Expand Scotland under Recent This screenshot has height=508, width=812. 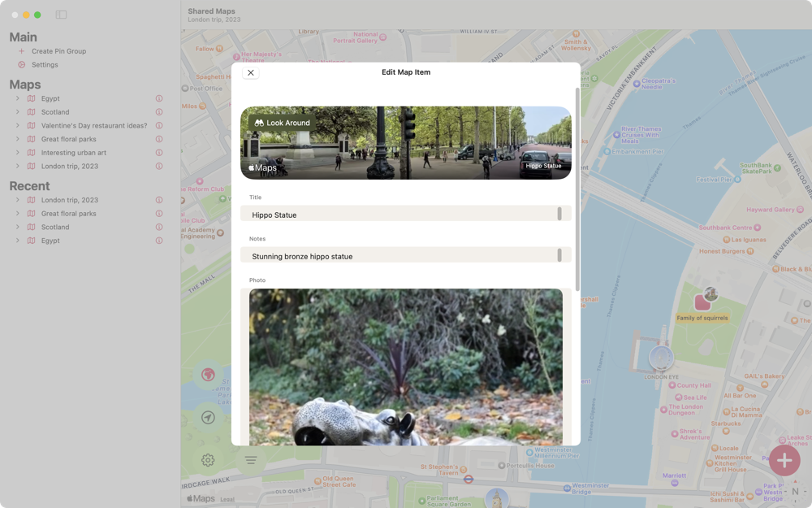coord(18,227)
